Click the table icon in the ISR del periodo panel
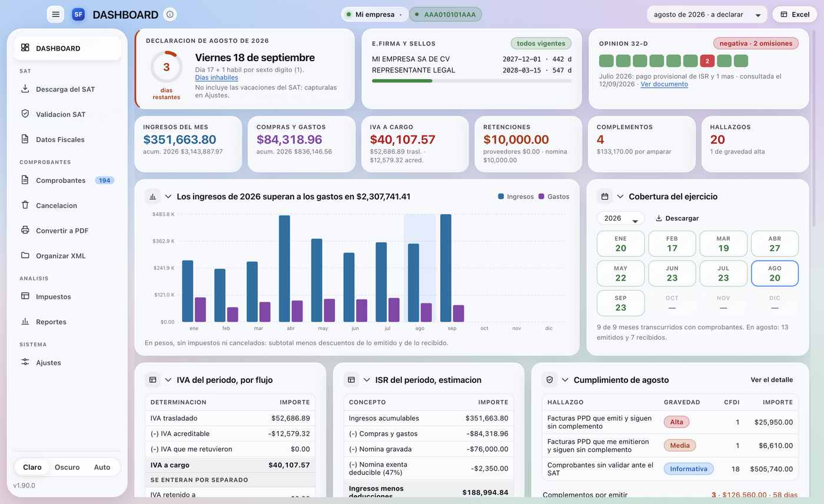This screenshot has width=824, height=504. point(351,380)
